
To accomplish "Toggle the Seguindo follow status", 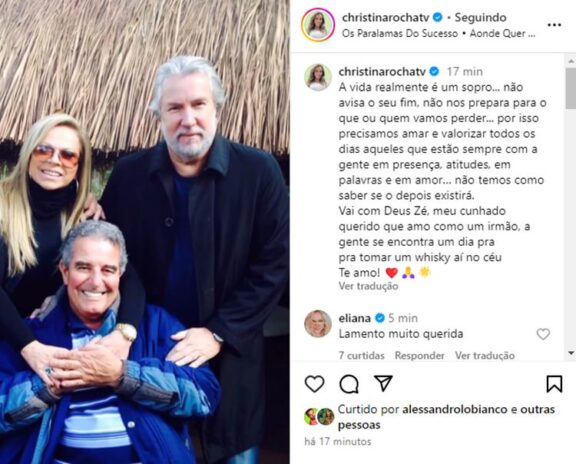I will pyautogui.click(x=480, y=17).
